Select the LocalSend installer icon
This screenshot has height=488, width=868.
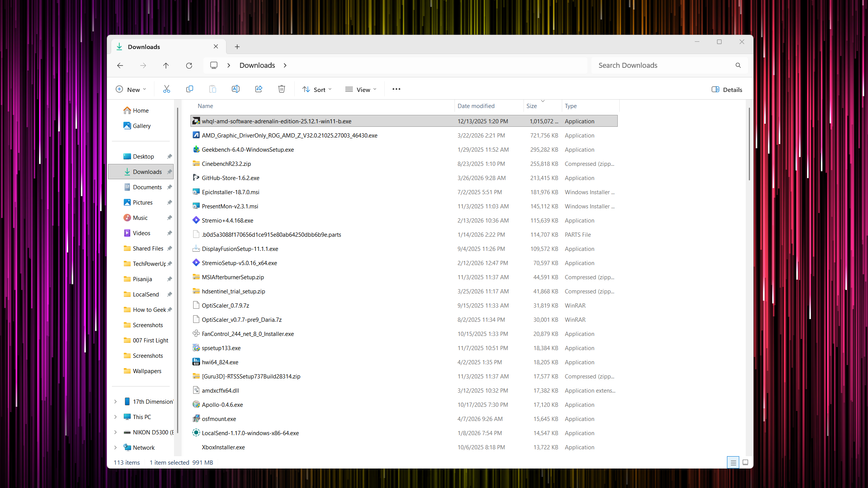tap(196, 433)
